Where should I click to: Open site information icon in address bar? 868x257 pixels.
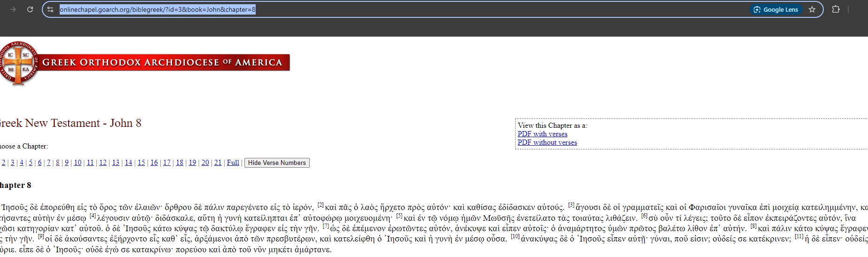51,9
